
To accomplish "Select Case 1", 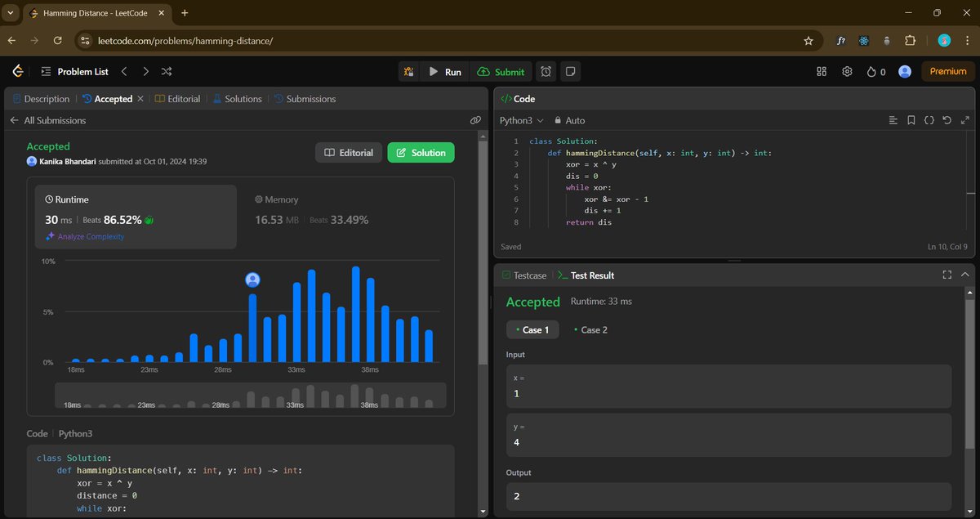I will (532, 329).
